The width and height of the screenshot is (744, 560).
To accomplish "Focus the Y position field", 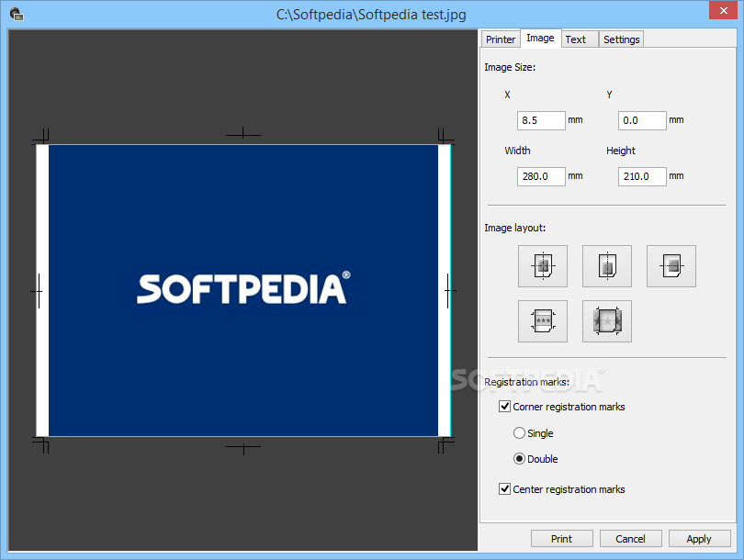I will coord(642,120).
